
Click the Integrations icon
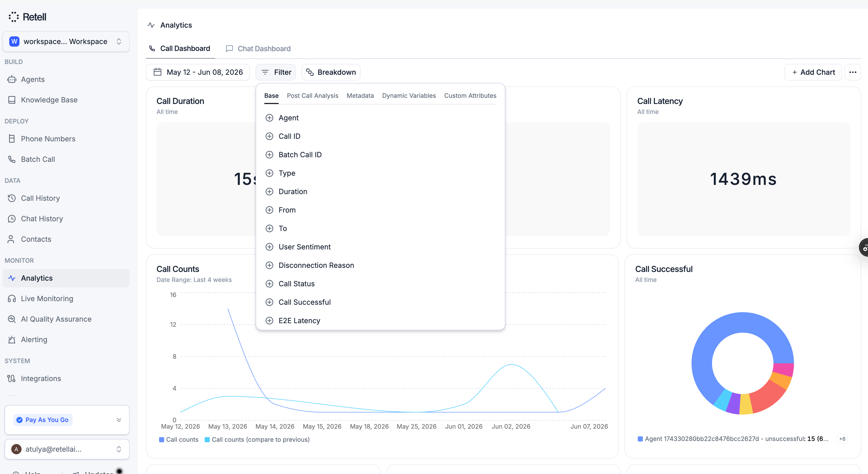click(12, 378)
